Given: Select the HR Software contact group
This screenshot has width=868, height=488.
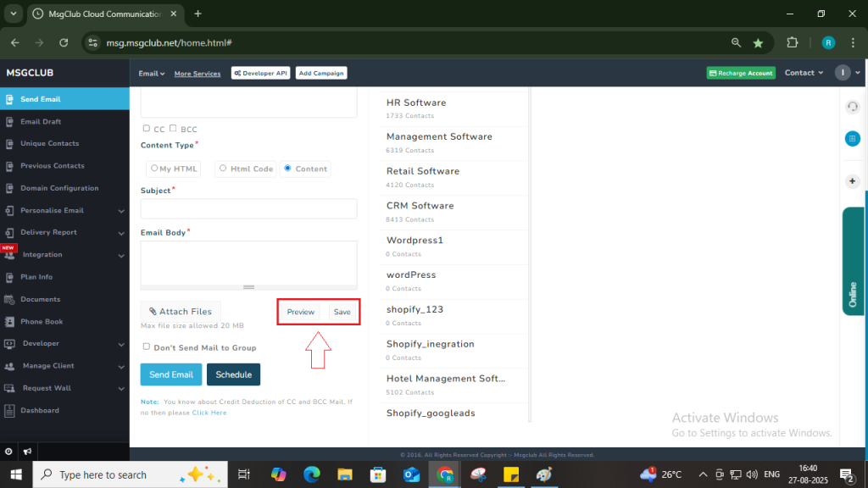Looking at the screenshot, I should point(453,108).
